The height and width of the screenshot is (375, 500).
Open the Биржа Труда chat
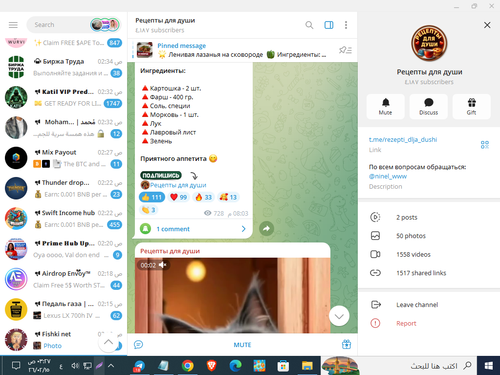pos(63,67)
